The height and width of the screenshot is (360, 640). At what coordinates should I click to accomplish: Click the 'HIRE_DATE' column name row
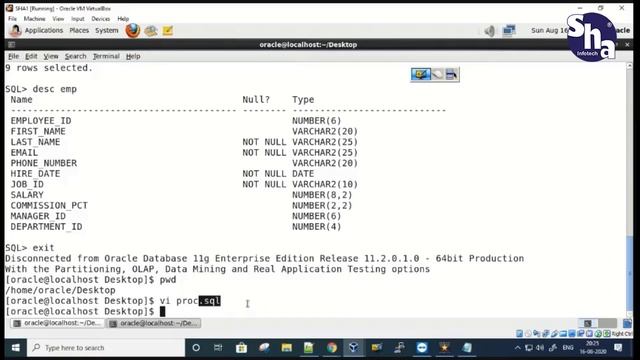[36, 174]
